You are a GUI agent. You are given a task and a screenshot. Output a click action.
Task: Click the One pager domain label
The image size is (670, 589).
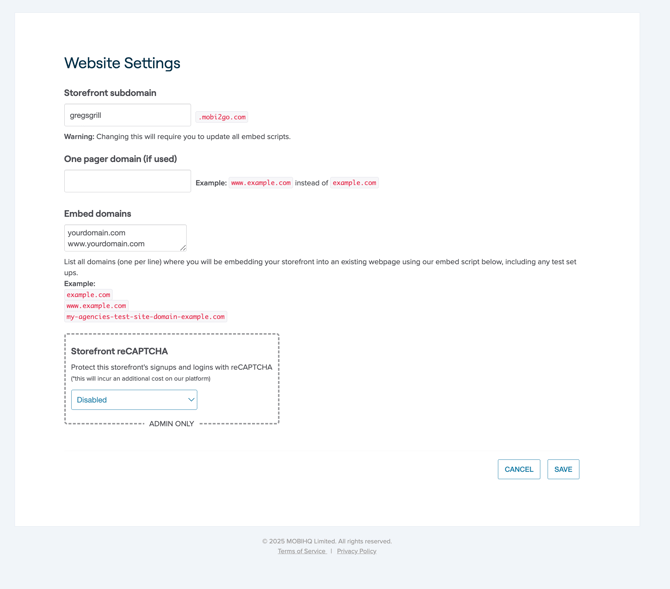click(120, 159)
